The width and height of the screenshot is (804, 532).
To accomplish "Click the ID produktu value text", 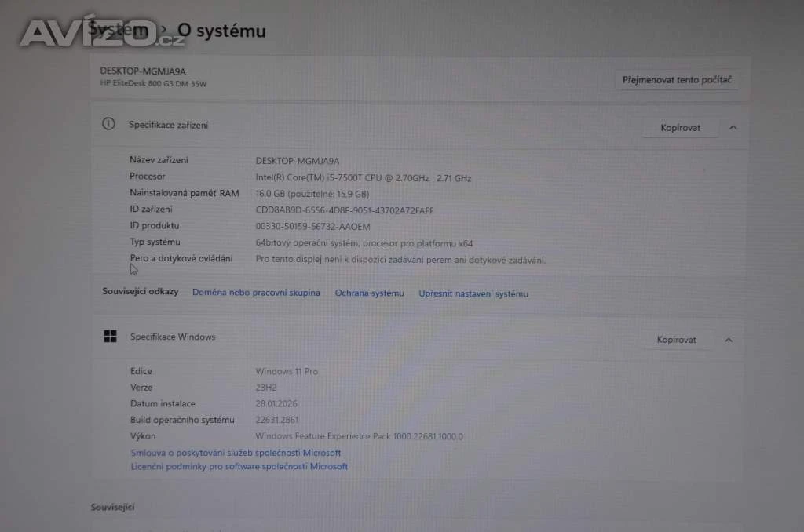I will point(312,227).
